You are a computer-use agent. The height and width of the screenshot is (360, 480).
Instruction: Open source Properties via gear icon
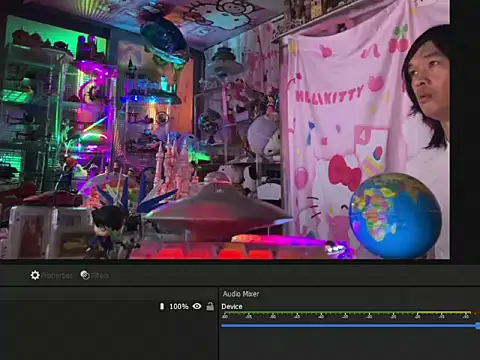pyautogui.click(x=35, y=275)
